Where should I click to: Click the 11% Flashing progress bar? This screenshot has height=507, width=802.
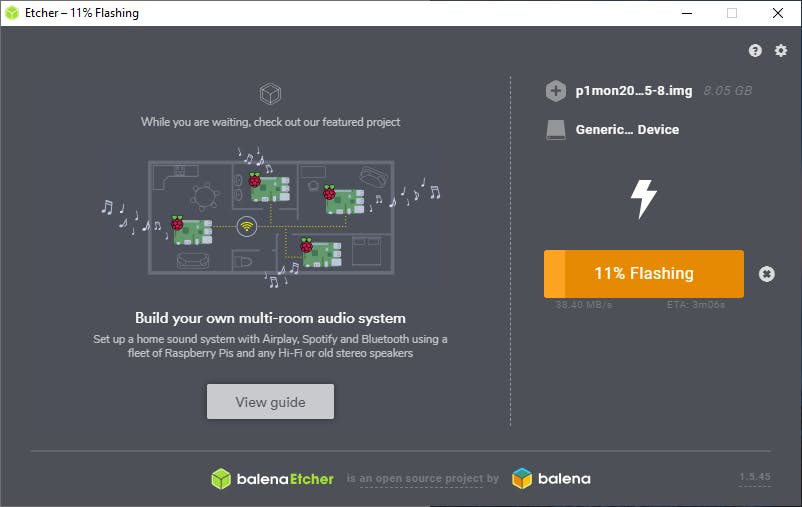click(x=643, y=274)
